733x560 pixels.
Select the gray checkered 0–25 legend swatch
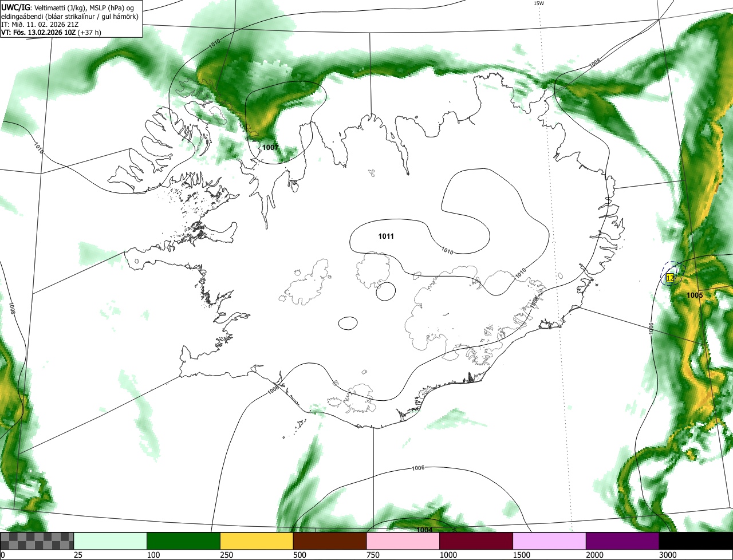[37, 541]
